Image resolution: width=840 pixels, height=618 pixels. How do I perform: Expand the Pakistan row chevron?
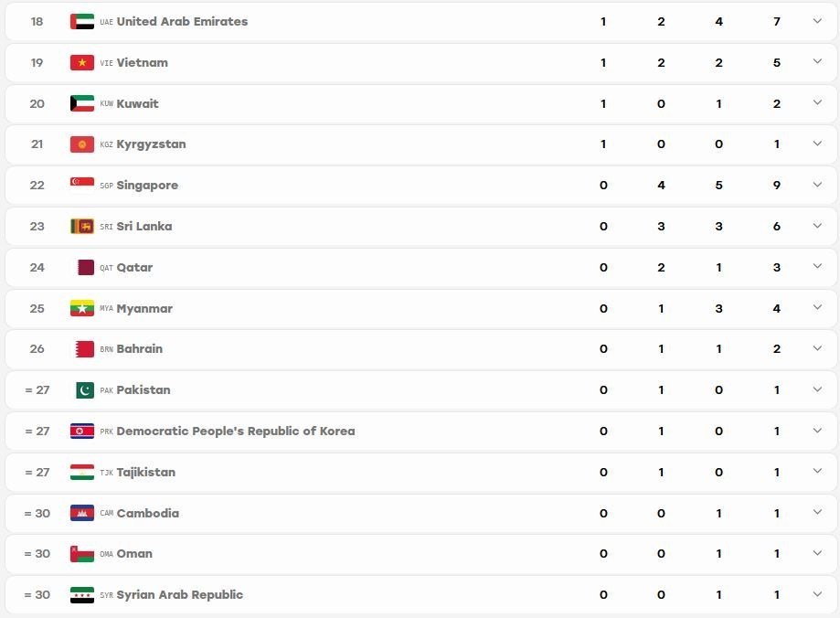coord(817,389)
